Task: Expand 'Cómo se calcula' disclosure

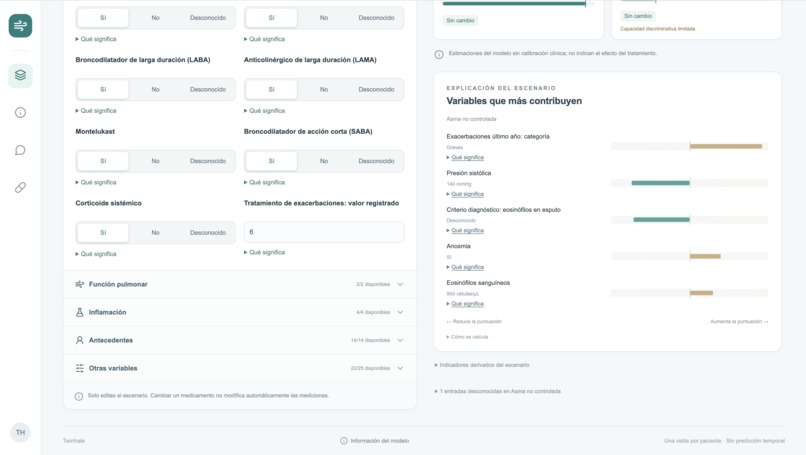Action: pyautogui.click(x=467, y=337)
